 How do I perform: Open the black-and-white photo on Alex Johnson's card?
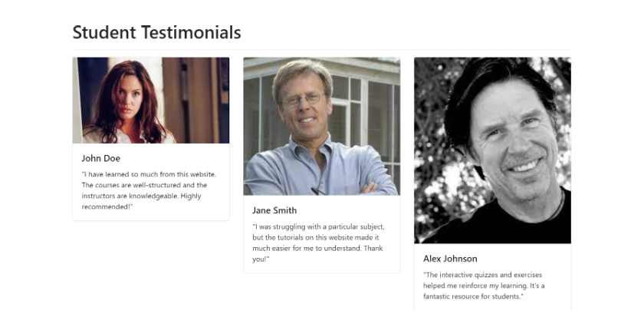coord(492,150)
